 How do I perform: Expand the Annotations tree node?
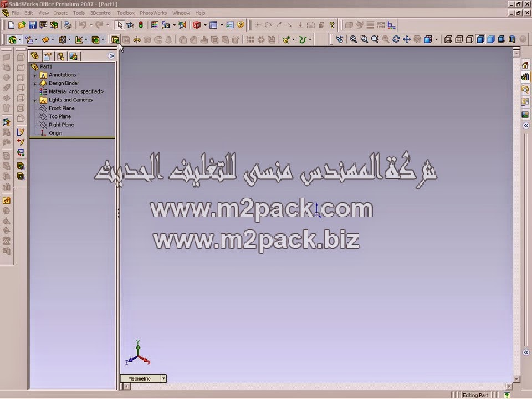tap(34, 75)
